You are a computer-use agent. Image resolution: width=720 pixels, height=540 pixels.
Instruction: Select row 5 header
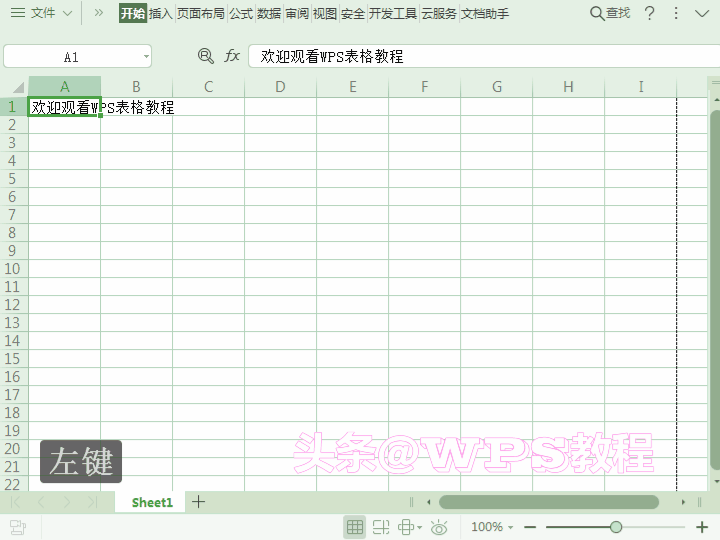13,179
